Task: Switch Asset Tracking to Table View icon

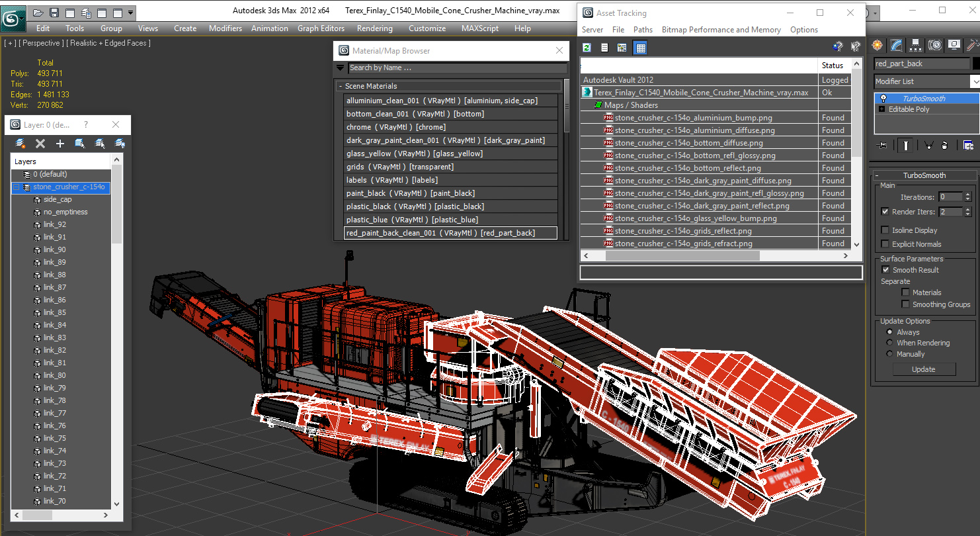Action: [x=639, y=47]
